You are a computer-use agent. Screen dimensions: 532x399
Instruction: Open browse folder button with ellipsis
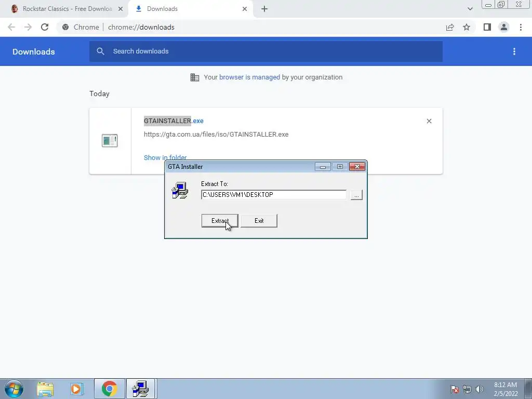tap(356, 195)
